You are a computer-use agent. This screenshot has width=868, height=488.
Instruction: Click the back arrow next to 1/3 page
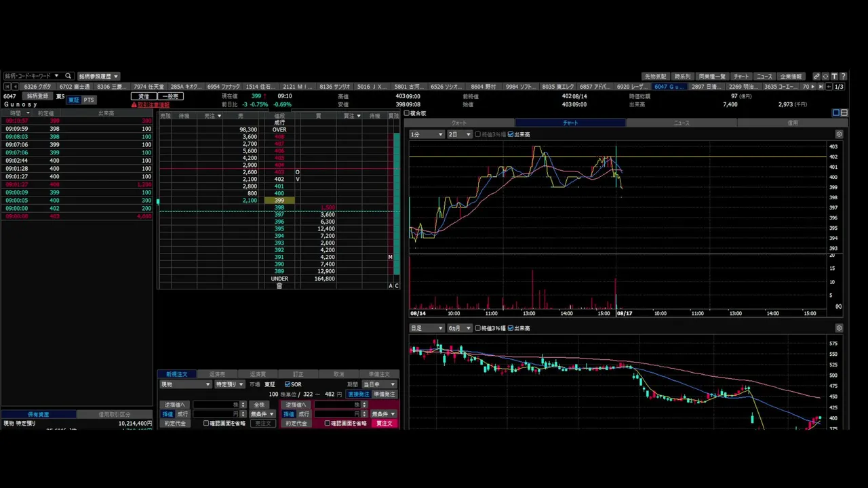(829, 87)
